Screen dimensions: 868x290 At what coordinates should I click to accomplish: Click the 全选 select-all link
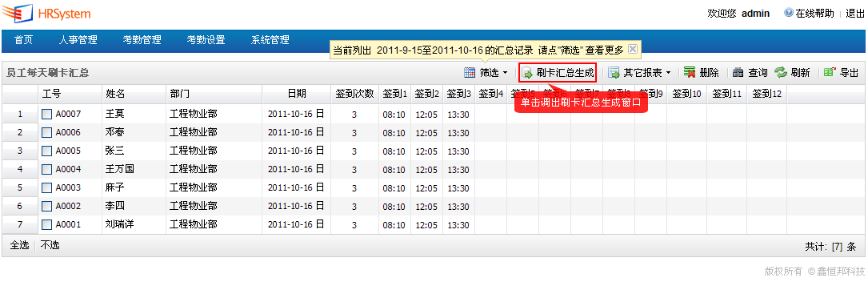pos(19,245)
